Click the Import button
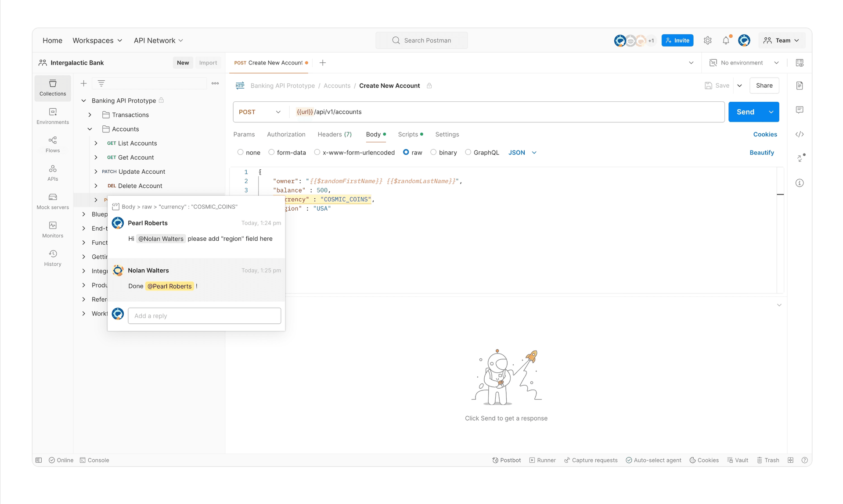The width and height of the screenshot is (843, 504). click(208, 63)
